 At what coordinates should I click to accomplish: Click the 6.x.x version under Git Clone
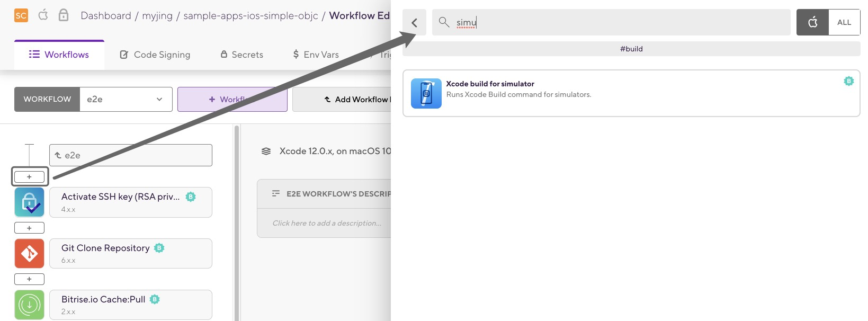68,260
